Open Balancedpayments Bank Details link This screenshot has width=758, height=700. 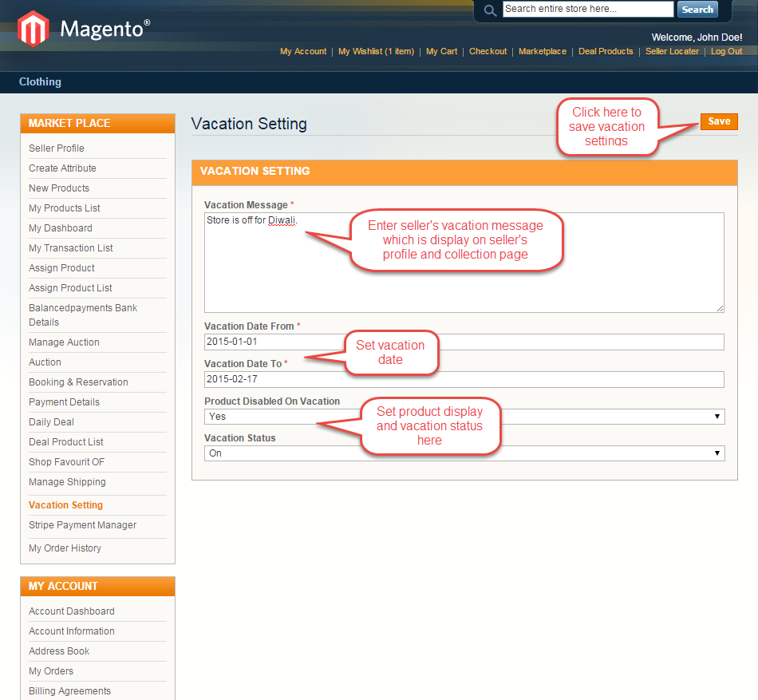click(83, 315)
